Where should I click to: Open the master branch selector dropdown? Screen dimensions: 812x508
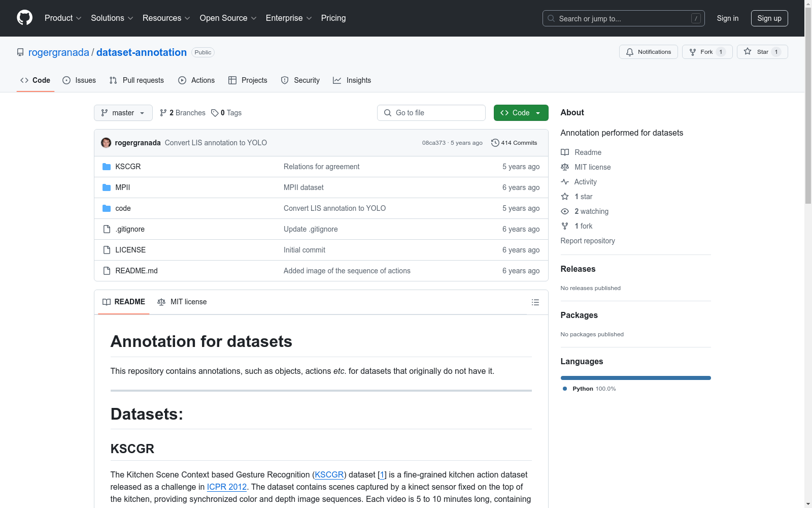pyautogui.click(x=123, y=113)
